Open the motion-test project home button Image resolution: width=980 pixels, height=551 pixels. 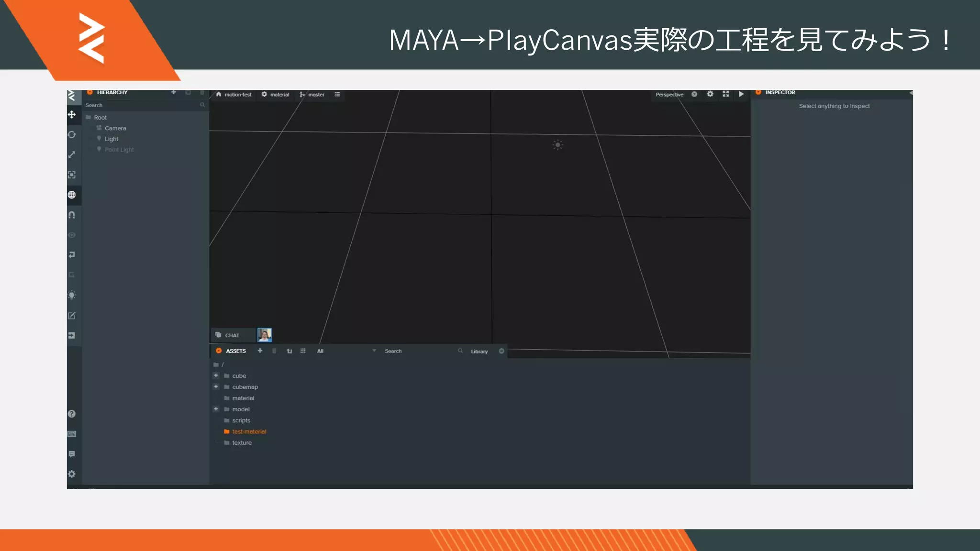tap(234, 95)
